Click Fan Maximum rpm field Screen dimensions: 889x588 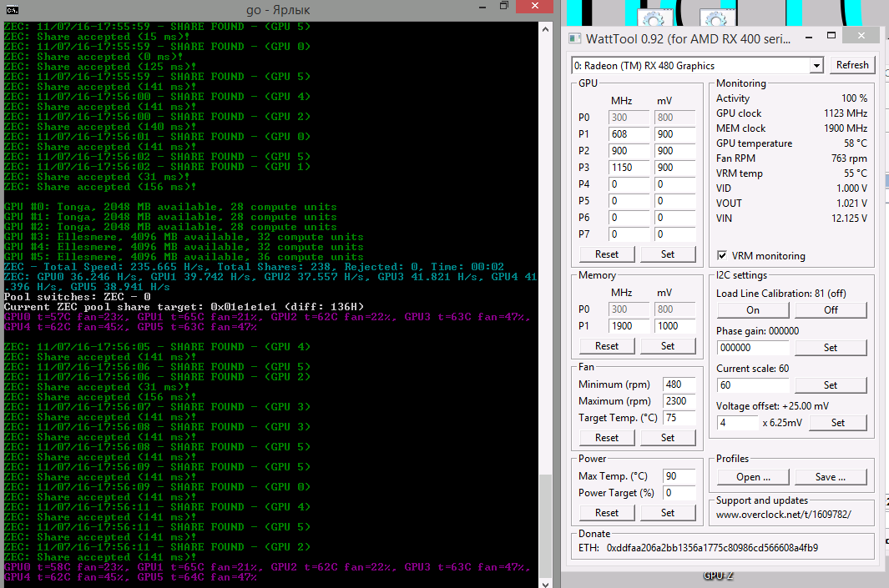pyautogui.click(x=679, y=401)
